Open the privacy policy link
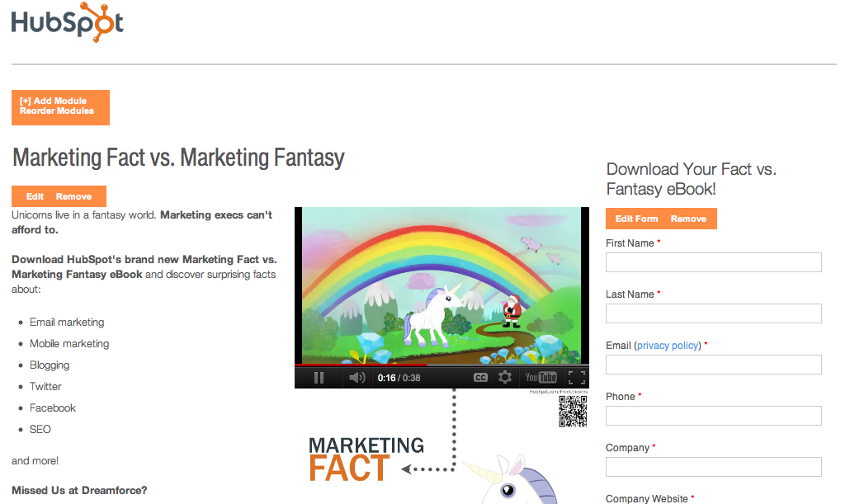The image size is (850, 504). (x=668, y=346)
